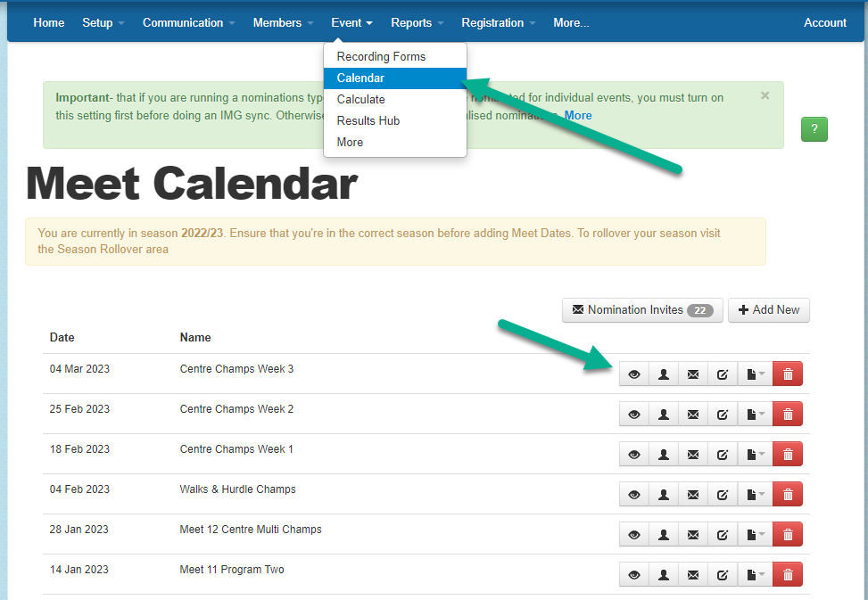The height and width of the screenshot is (600, 868).
Task: Click eye icon on Meet 11 Program Two
Action: [634, 575]
